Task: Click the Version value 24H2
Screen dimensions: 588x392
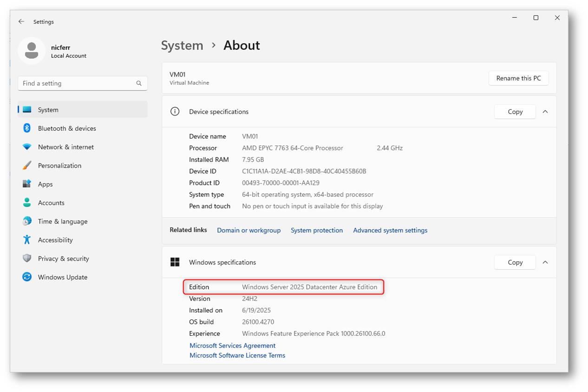Action: [249, 299]
